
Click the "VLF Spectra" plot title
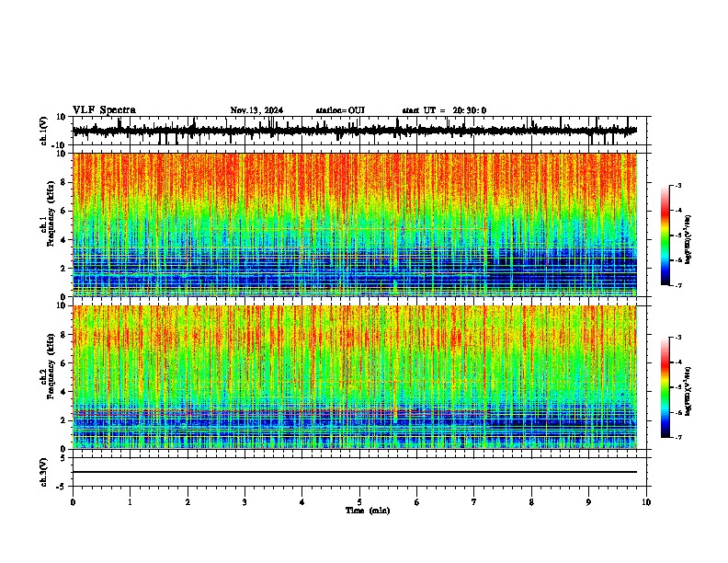[x=104, y=109]
